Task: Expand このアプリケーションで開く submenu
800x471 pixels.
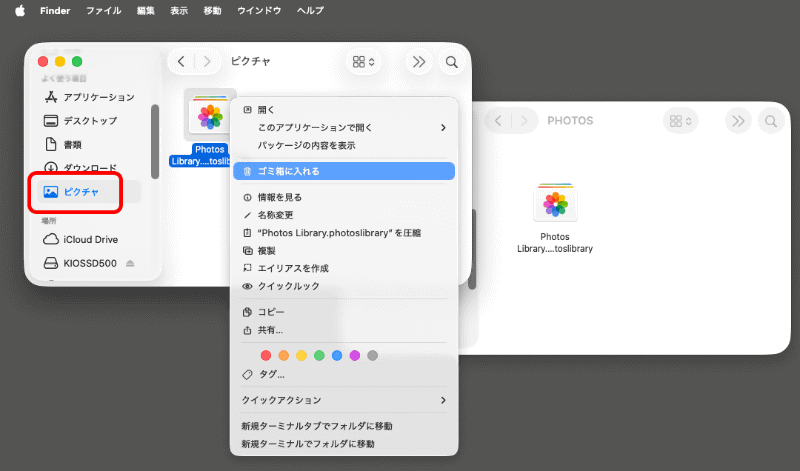Action: [x=344, y=128]
